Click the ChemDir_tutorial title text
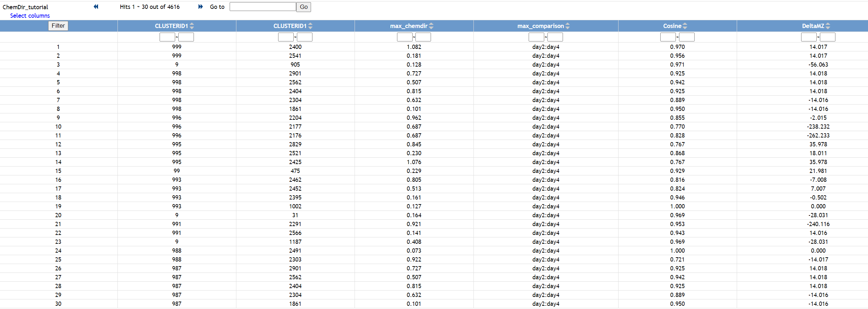 [x=25, y=7]
